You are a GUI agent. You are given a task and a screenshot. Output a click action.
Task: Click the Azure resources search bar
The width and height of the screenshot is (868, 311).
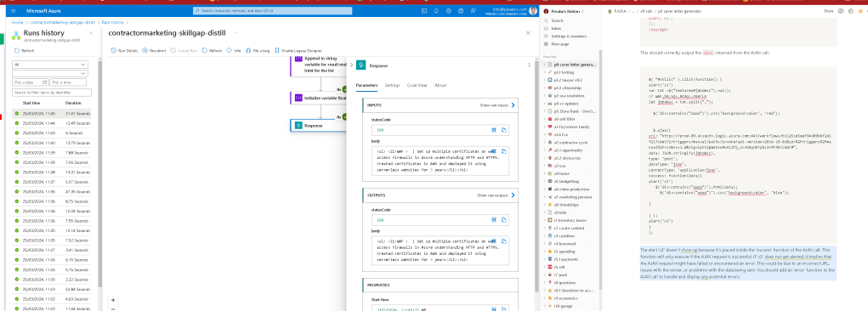click(272, 10)
